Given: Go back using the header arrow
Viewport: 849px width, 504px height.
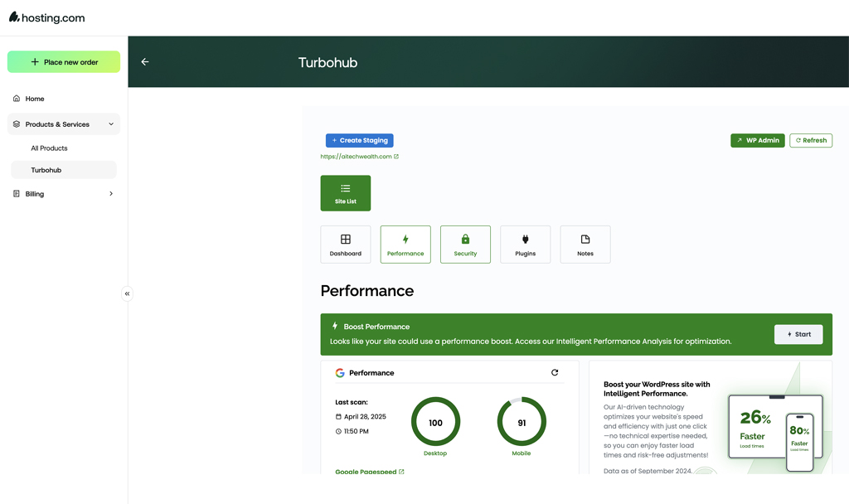Looking at the screenshot, I should [x=145, y=61].
